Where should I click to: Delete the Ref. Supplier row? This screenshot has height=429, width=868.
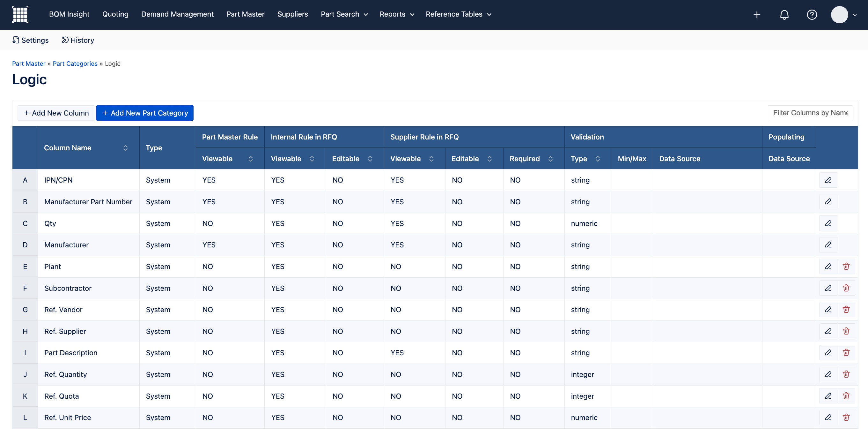tap(846, 331)
